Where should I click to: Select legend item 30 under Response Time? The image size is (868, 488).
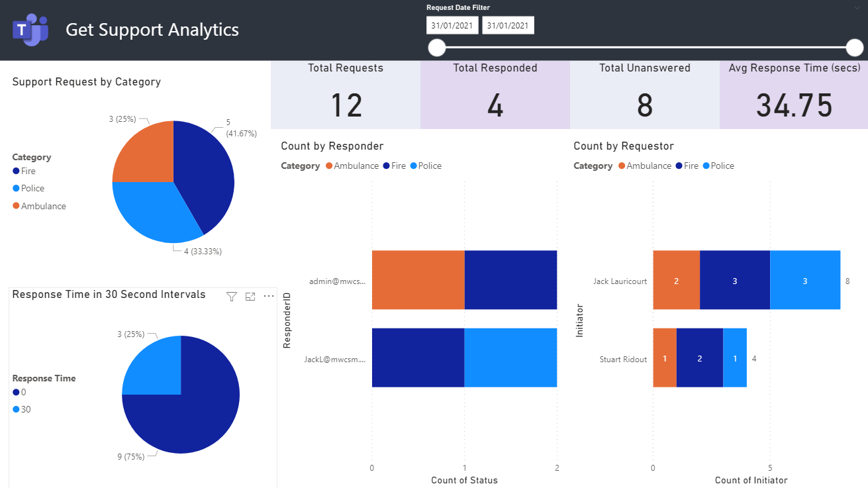[x=22, y=409]
